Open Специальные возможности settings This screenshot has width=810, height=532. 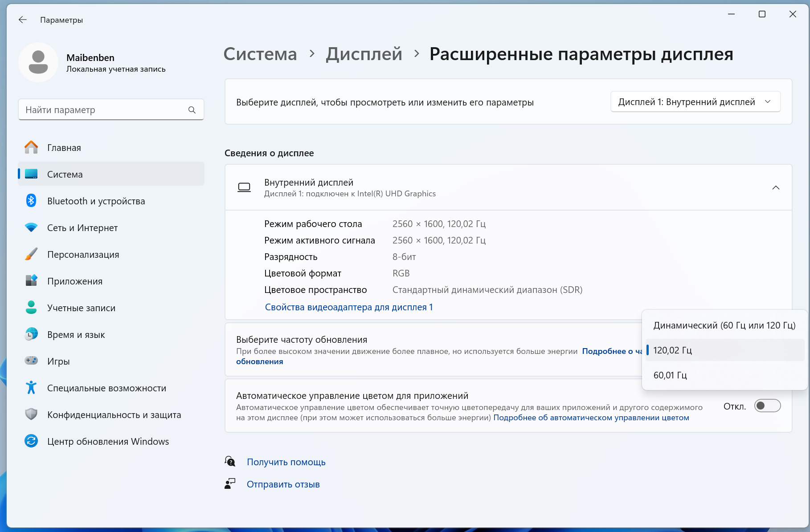111,388
